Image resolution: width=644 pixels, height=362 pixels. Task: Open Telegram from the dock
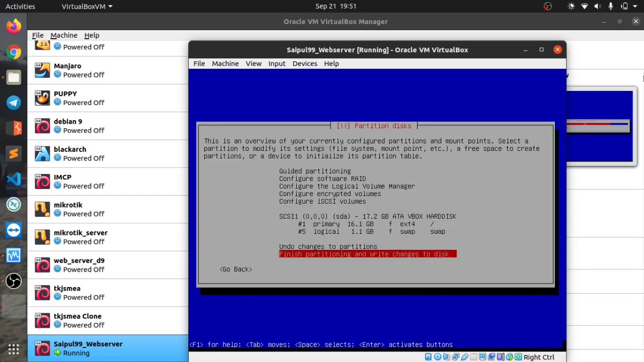coord(14,103)
